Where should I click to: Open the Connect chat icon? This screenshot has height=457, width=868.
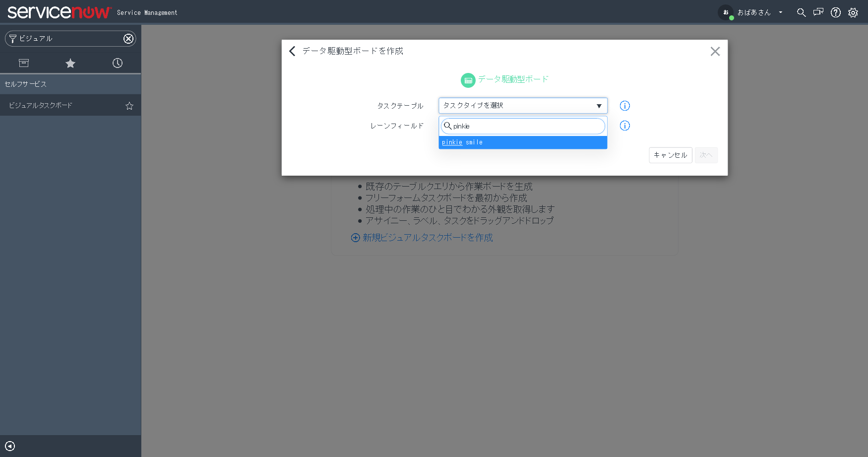818,12
